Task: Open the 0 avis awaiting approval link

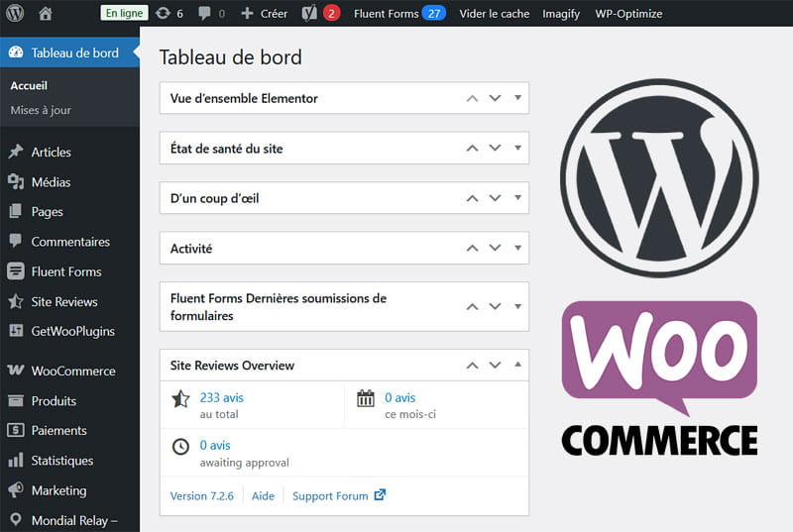Action: [x=215, y=445]
